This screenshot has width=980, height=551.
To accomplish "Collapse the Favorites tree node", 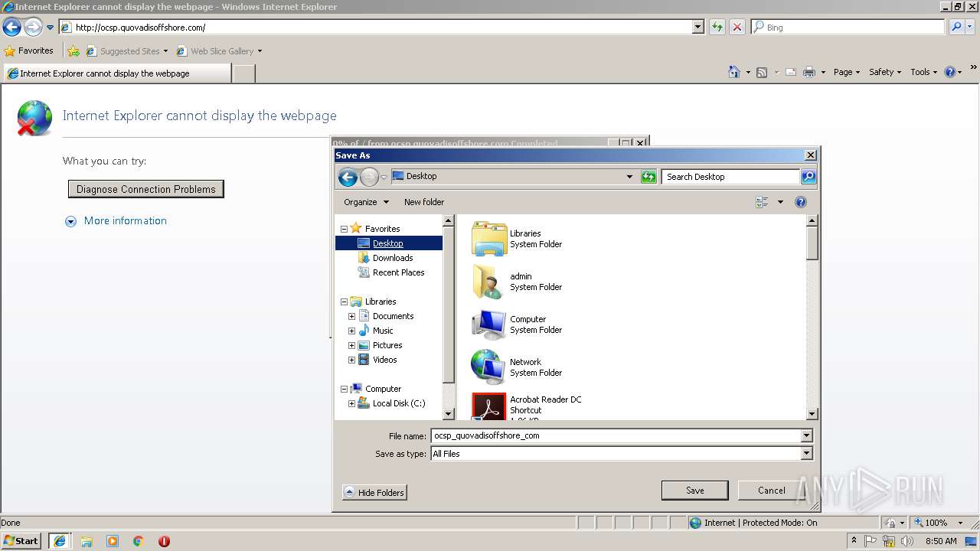I will (x=344, y=229).
